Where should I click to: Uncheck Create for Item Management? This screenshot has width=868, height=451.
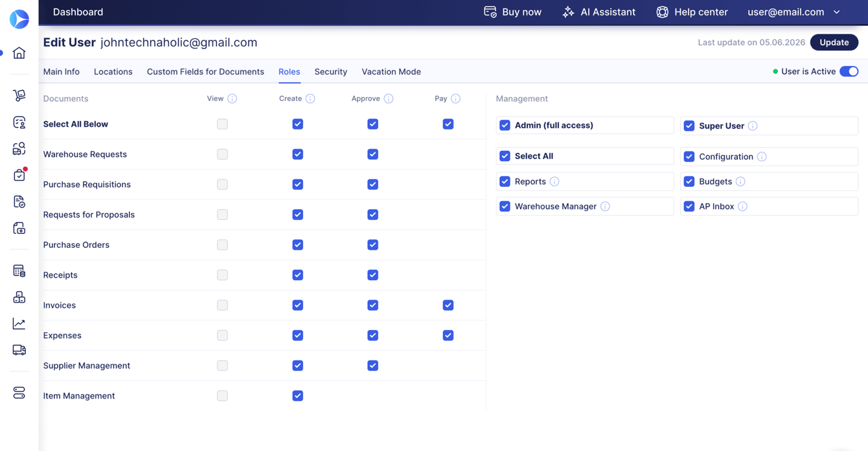tap(297, 395)
